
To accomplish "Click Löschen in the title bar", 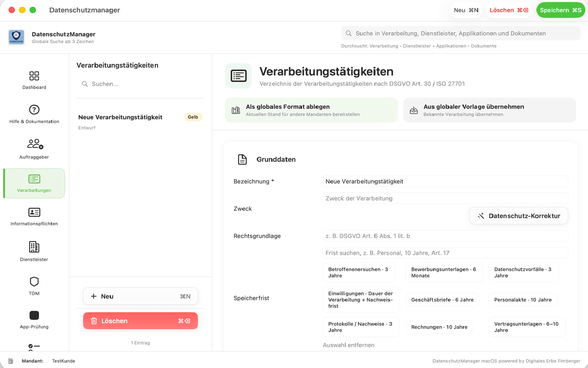I will (509, 10).
